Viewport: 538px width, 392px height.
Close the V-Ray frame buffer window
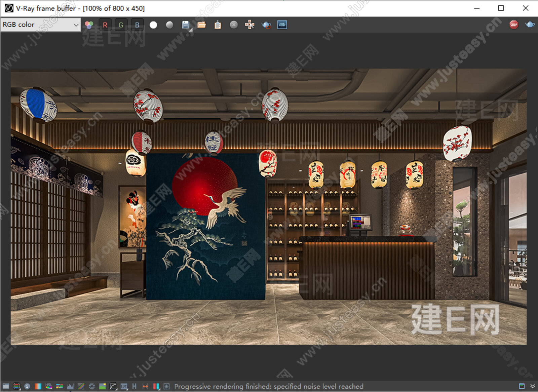click(x=526, y=8)
